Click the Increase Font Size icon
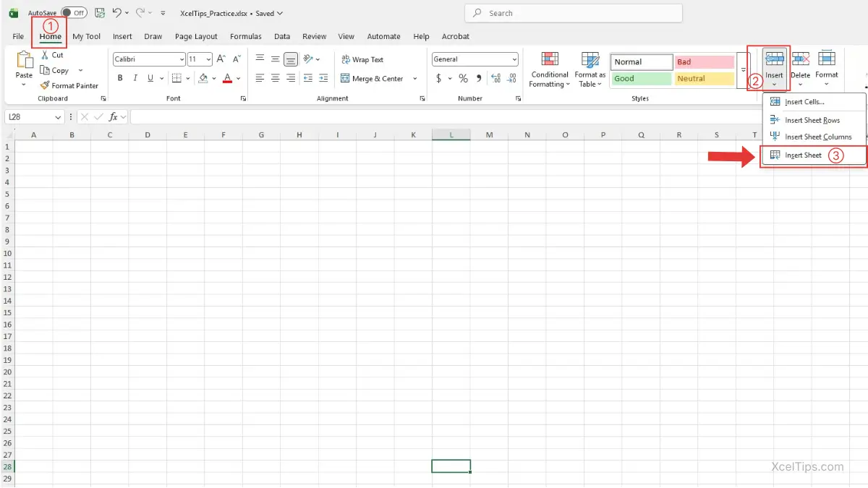868x488 pixels. coord(221,59)
